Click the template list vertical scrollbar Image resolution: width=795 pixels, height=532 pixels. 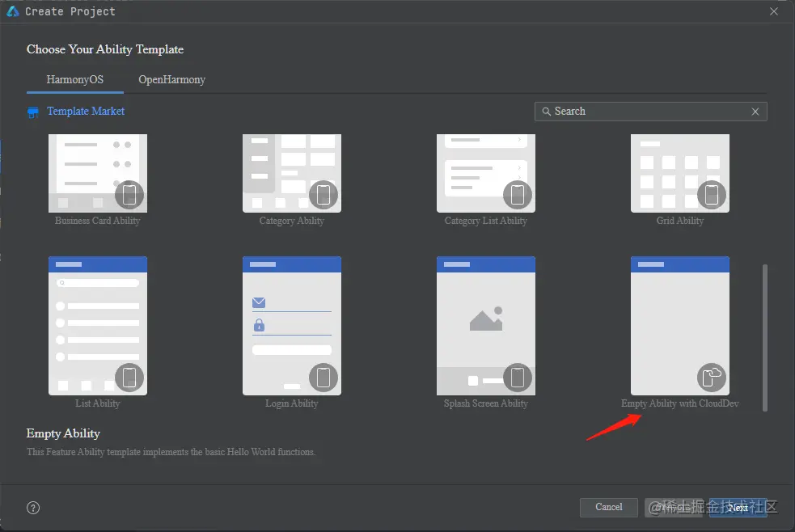[x=764, y=337]
